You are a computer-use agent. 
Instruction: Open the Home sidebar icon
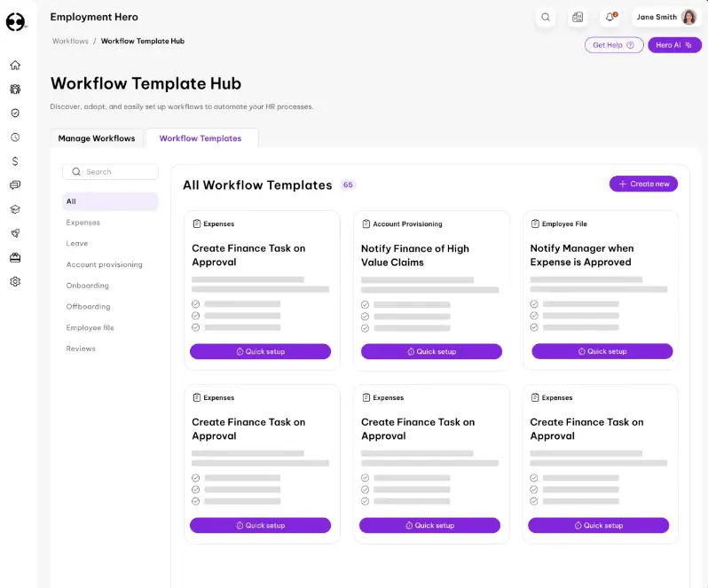tap(15, 65)
